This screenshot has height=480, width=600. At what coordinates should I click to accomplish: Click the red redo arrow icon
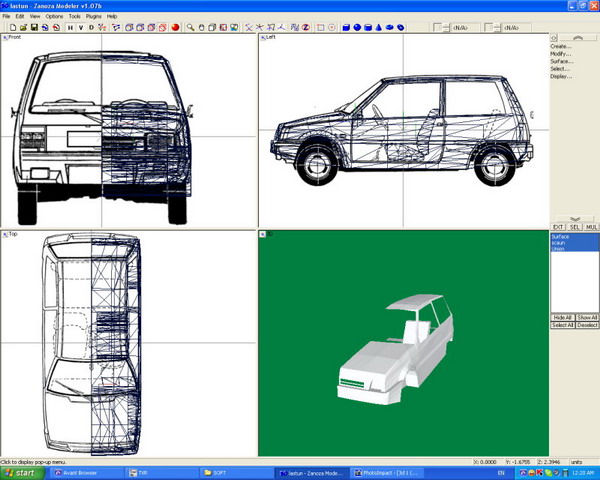point(56,28)
